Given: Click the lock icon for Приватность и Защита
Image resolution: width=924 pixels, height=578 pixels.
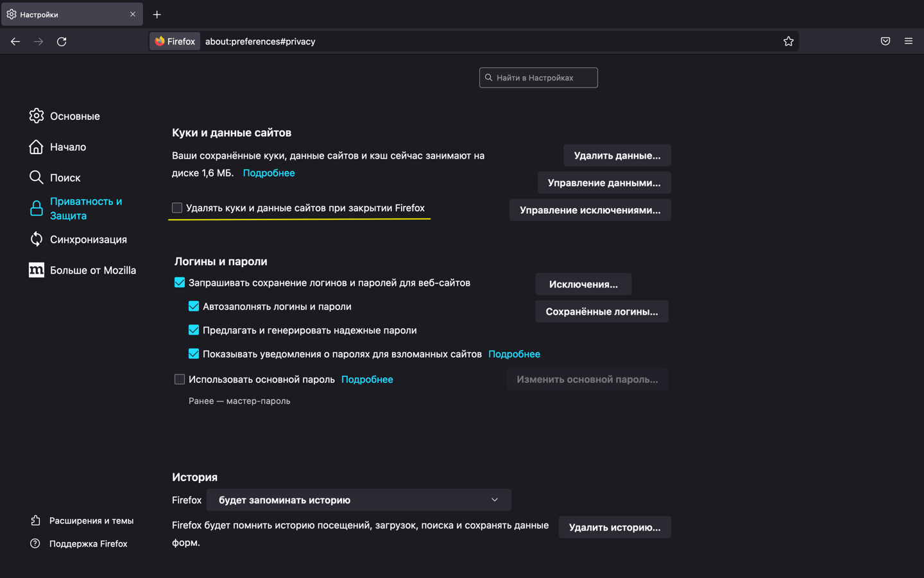Looking at the screenshot, I should (37, 208).
